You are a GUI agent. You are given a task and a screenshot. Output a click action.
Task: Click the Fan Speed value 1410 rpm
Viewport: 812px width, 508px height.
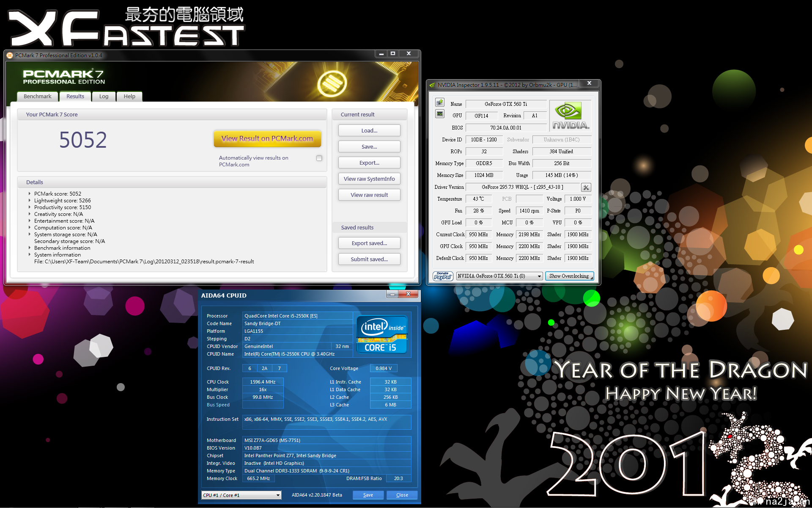pyautogui.click(x=529, y=210)
